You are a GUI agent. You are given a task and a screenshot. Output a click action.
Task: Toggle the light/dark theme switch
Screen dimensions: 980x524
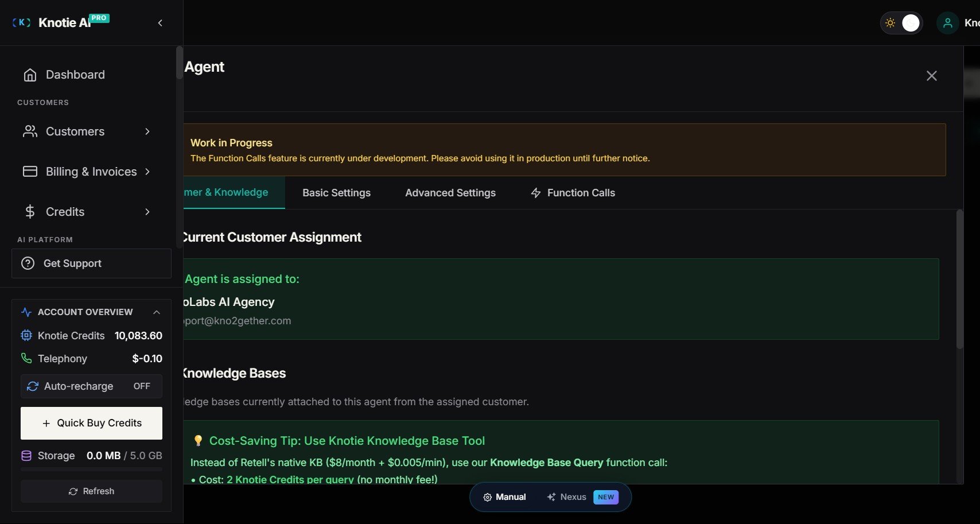click(901, 23)
